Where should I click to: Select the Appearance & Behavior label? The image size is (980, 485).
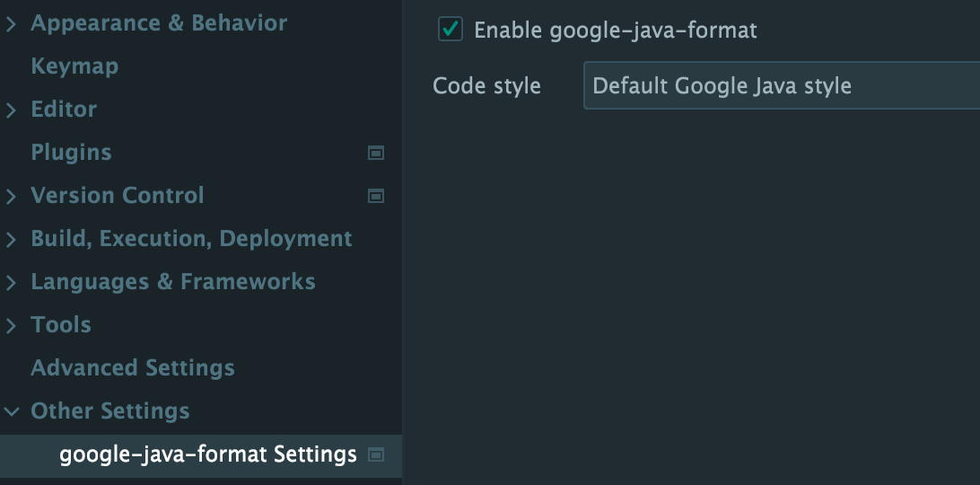(x=159, y=23)
